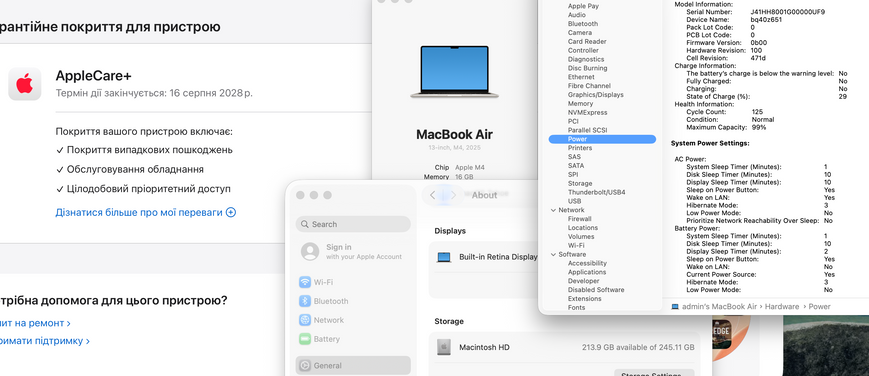This screenshot has height=376, width=869.
Task: Click the System Settings Search field
Action: pyautogui.click(x=353, y=224)
